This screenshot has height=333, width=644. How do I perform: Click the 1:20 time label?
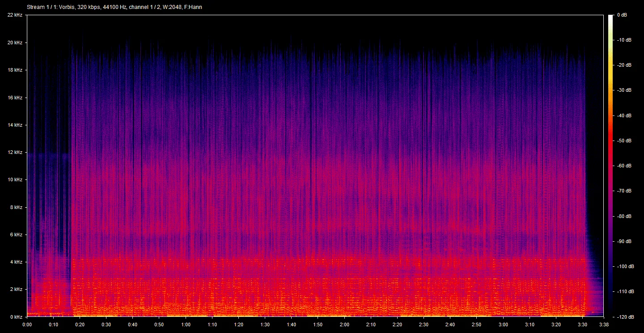[x=238, y=324]
